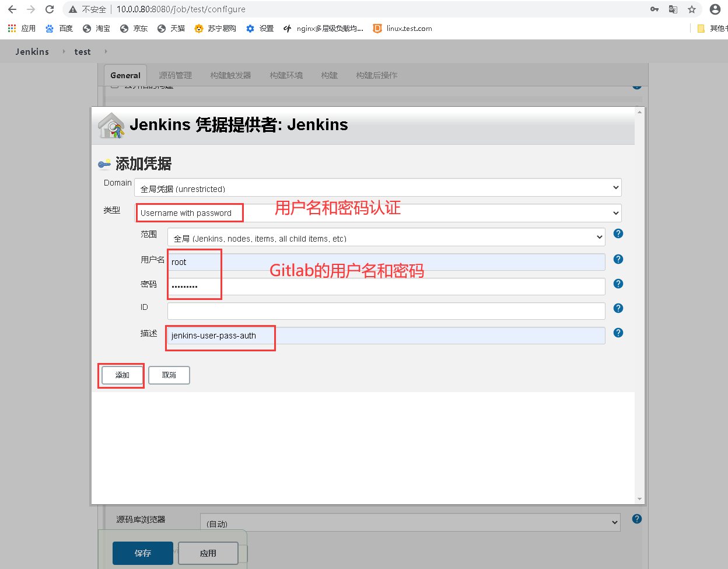Screen dimensions: 728x569
Task: Click the dialog scrollbar up arrow
Action: point(640,112)
